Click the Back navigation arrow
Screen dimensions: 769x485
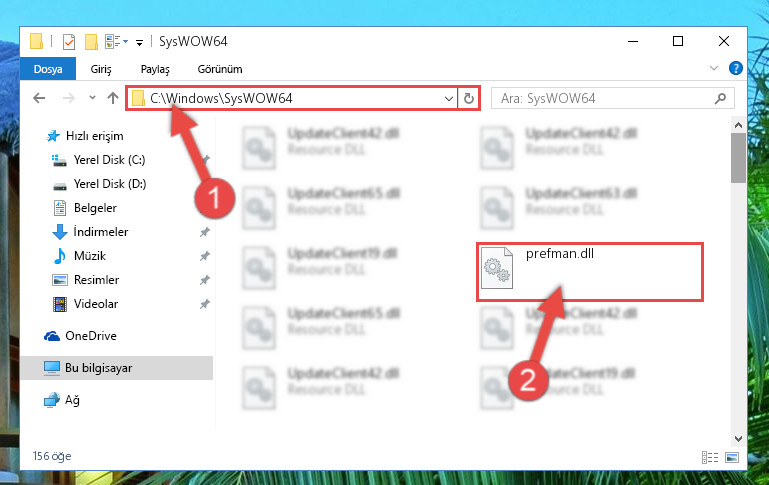click(39, 99)
